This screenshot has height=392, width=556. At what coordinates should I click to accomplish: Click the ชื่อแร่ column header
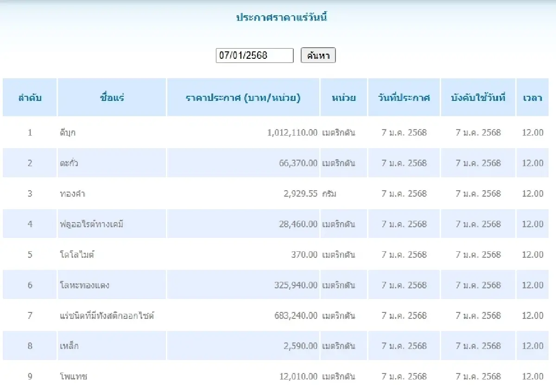point(112,98)
